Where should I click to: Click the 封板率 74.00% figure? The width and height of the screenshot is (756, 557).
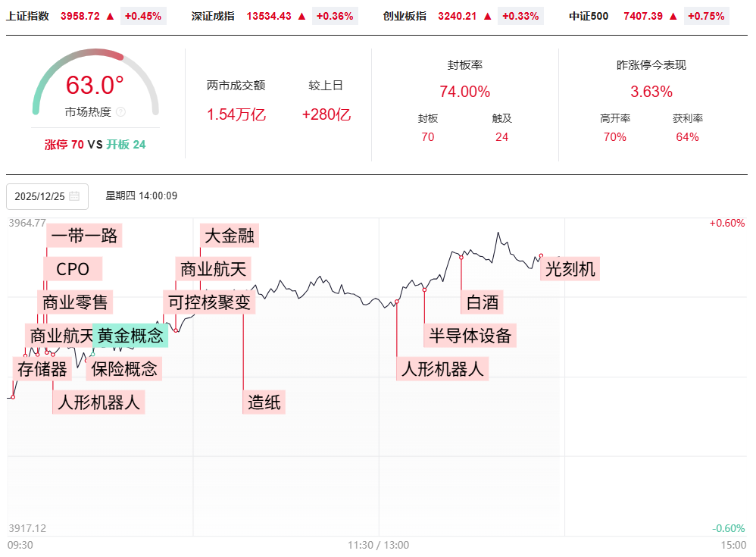tap(464, 92)
